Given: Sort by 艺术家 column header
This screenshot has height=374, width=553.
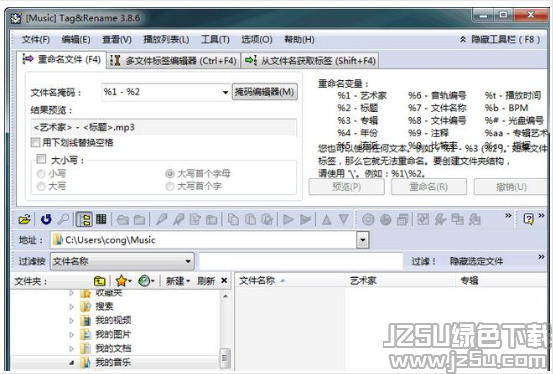Looking at the screenshot, I should point(400,281).
